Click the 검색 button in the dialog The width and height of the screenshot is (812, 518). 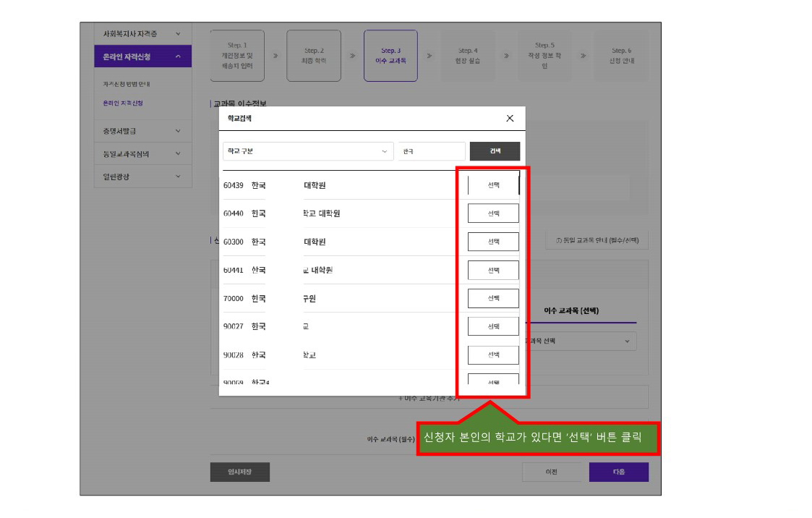[x=495, y=151]
